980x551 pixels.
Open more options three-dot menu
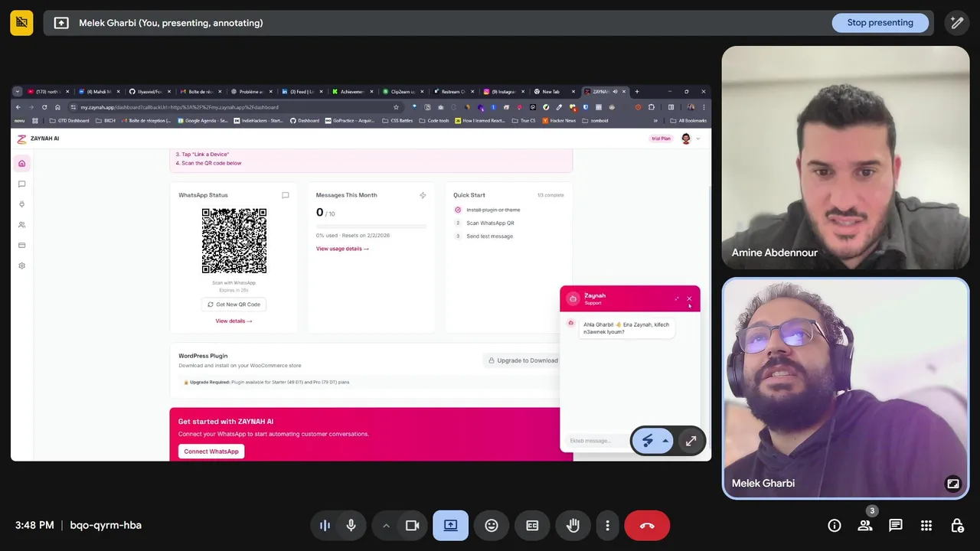pyautogui.click(x=607, y=526)
